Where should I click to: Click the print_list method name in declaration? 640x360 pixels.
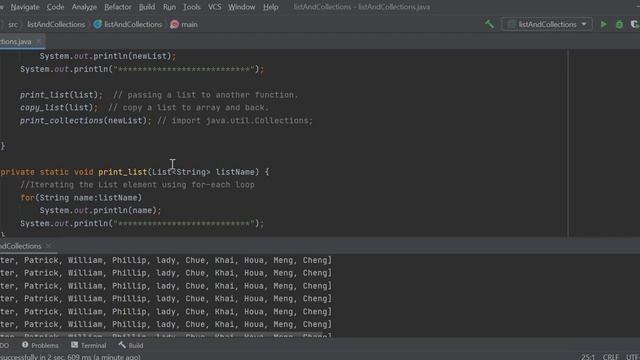pyautogui.click(x=122, y=172)
